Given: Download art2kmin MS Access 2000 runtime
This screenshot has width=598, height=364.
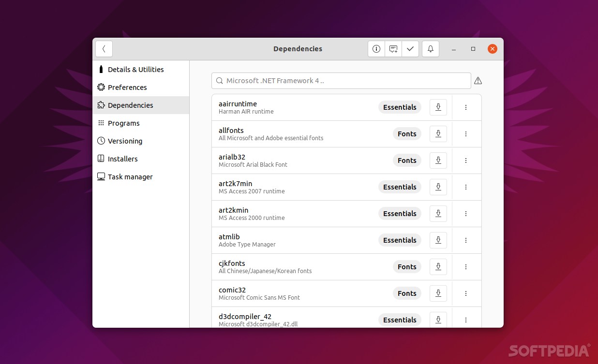Looking at the screenshot, I should pos(438,214).
